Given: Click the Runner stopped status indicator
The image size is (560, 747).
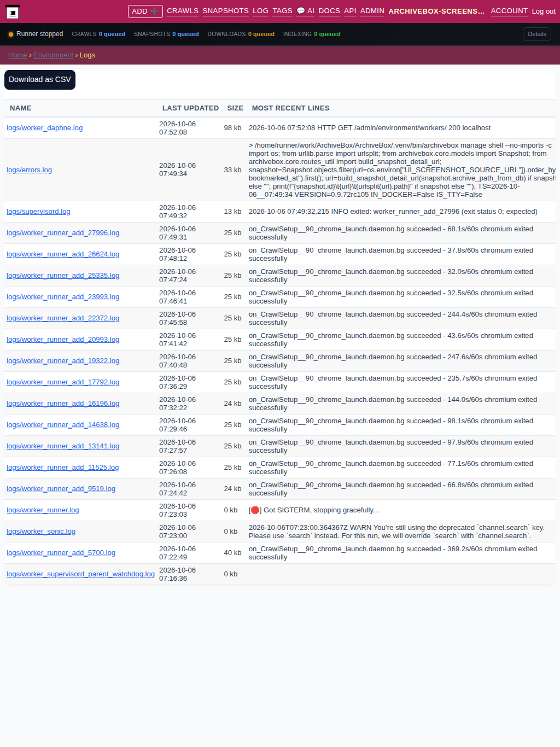Looking at the screenshot, I should [36, 34].
